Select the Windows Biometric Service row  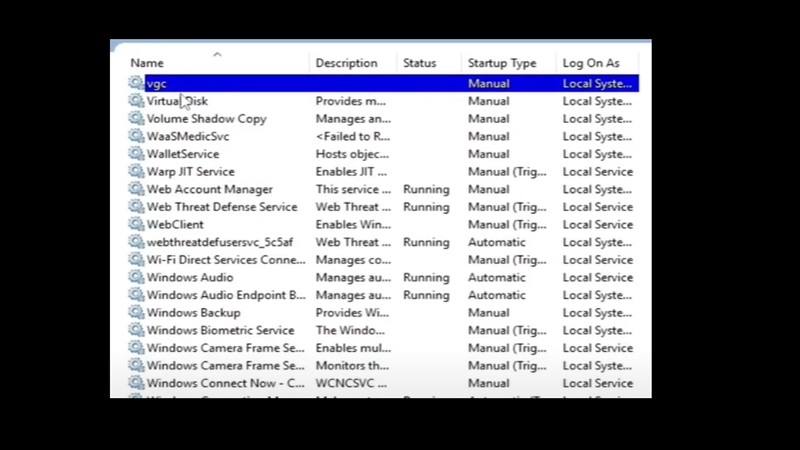(x=220, y=331)
